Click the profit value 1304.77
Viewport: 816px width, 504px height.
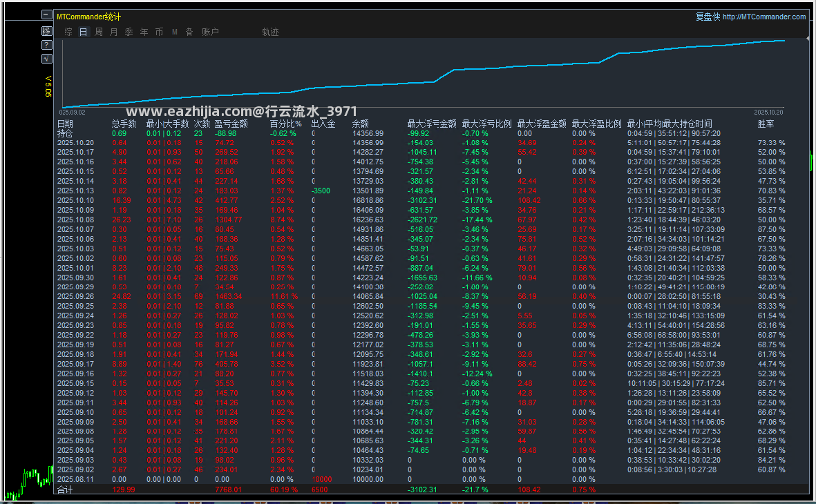[229, 220]
